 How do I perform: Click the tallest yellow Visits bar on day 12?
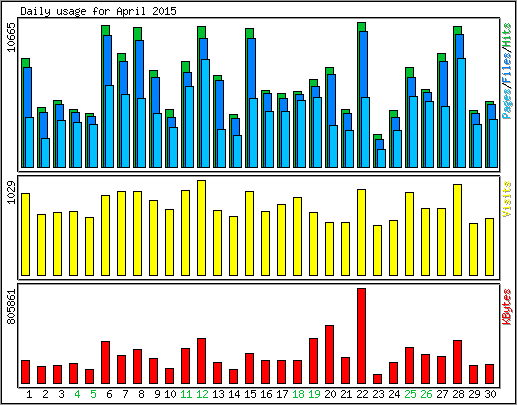click(x=201, y=228)
